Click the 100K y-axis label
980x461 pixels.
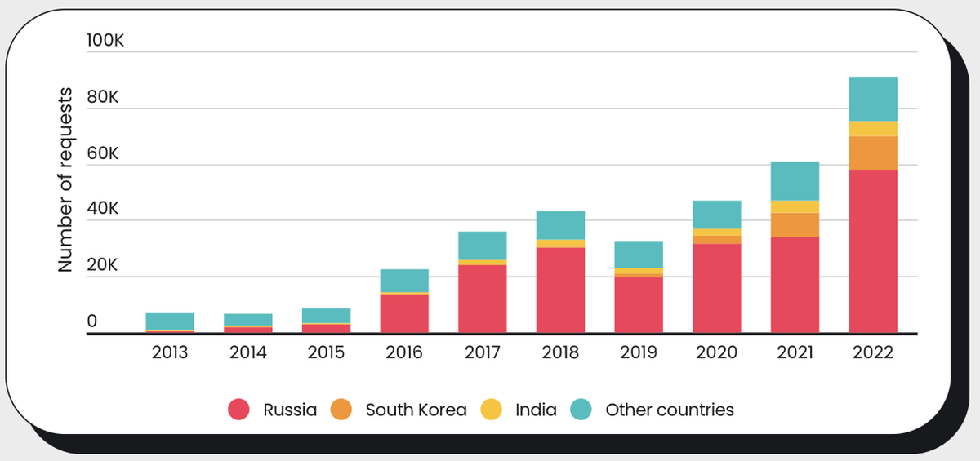pyautogui.click(x=105, y=41)
